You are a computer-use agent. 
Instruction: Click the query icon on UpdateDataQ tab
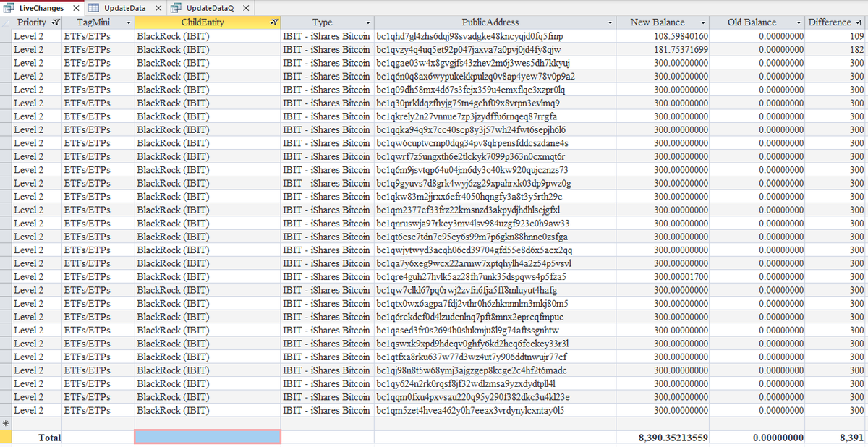coord(176,8)
